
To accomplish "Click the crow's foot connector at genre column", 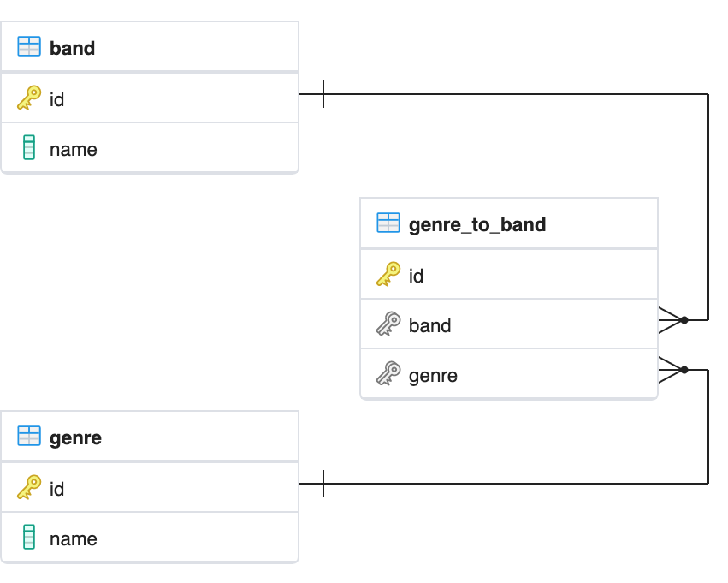I will (x=673, y=370).
